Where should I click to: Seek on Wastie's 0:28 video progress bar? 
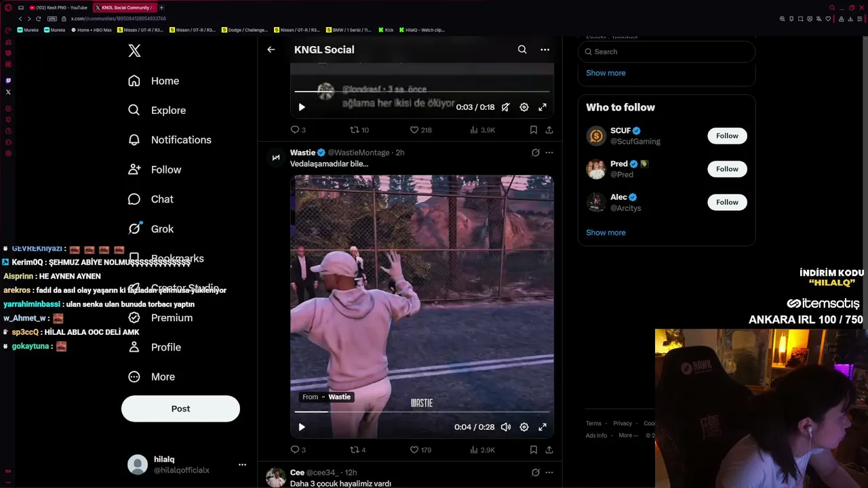[x=422, y=411]
